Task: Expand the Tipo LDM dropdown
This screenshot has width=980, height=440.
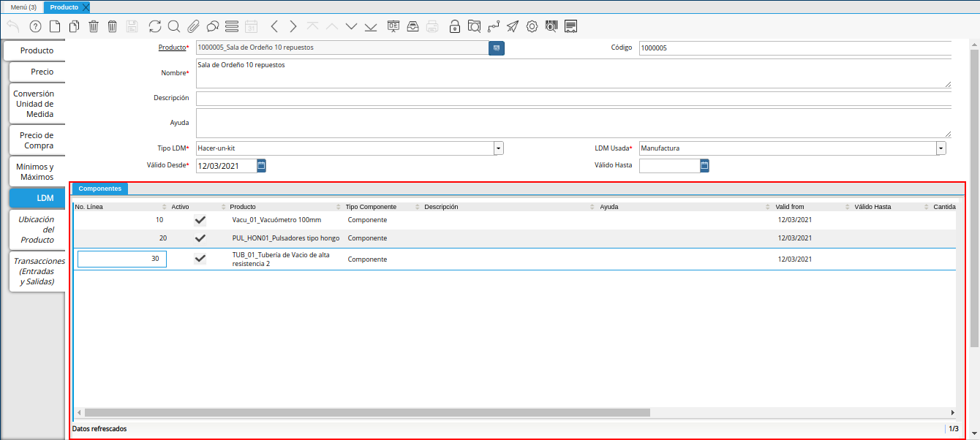Action: (499, 148)
